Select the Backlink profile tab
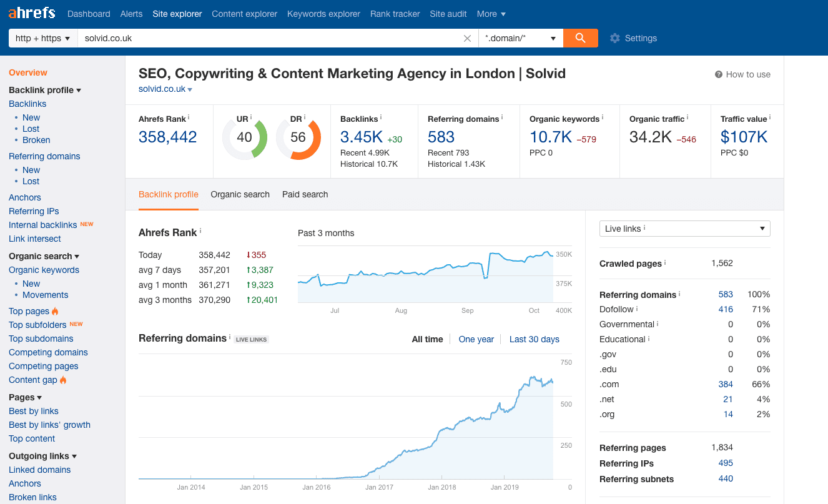The image size is (828, 504). [169, 194]
